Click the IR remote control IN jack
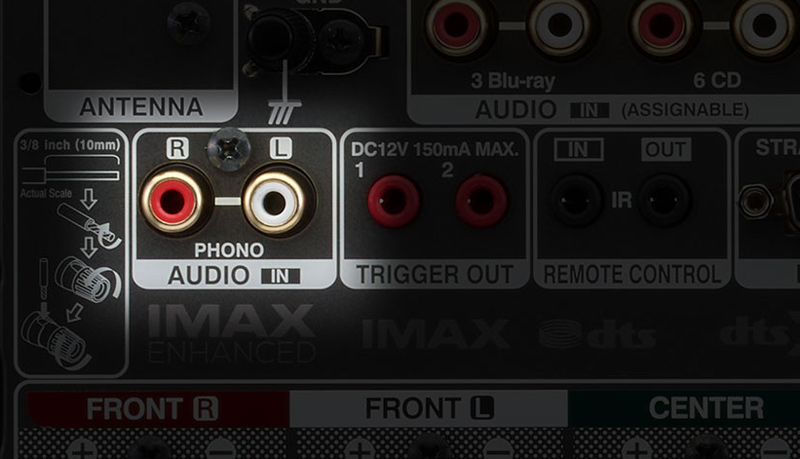The image size is (800, 459). coord(577,200)
